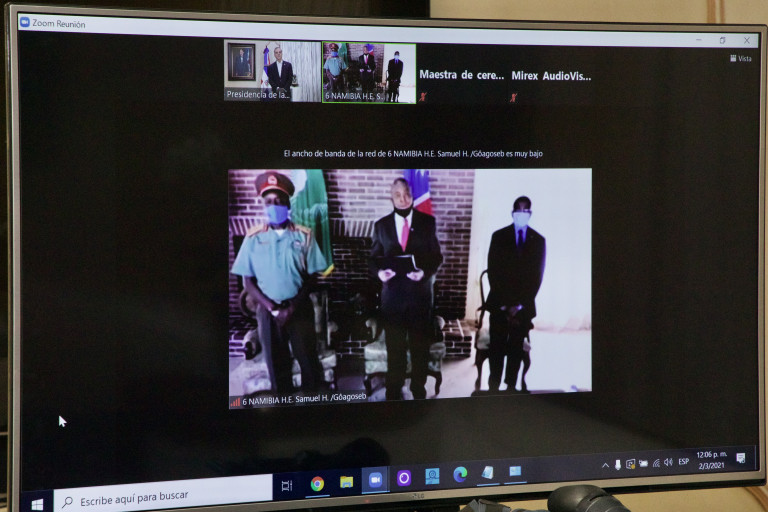Switch to the Zoom taskbar icon
768x512 pixels.
pyautogui.click(x=375, y=479)
